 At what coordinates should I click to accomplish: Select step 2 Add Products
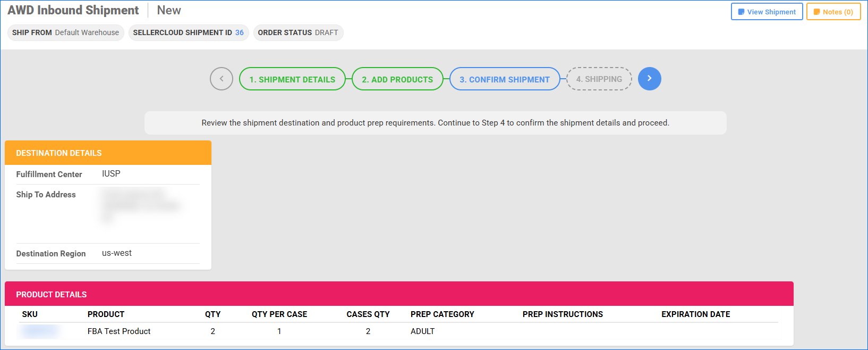tap(397, 79)
